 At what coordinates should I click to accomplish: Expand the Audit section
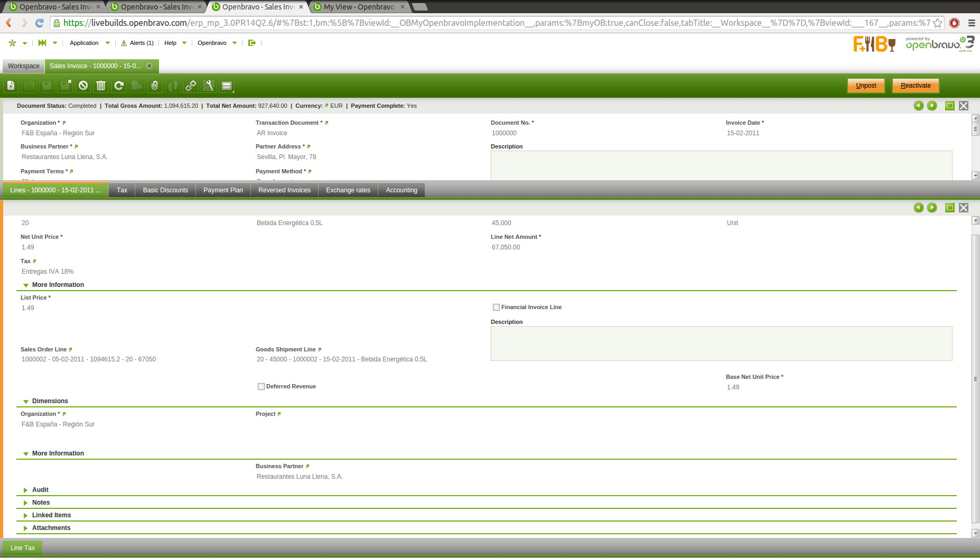click(40, 490)
